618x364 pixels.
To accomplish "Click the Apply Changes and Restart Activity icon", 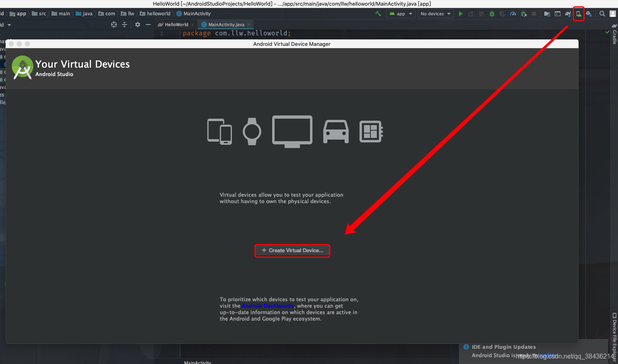I will pyautogui.click(x=471, y=14).
